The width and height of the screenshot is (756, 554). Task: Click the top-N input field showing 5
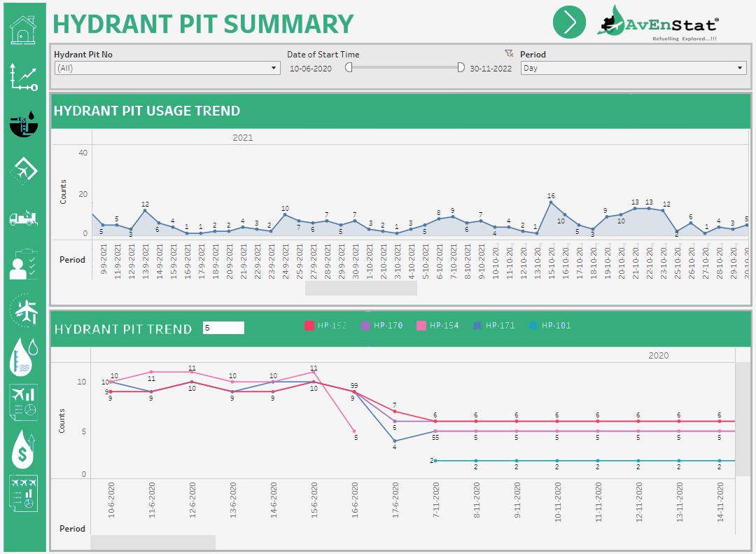pyautogui.click(x=223, y=328)
